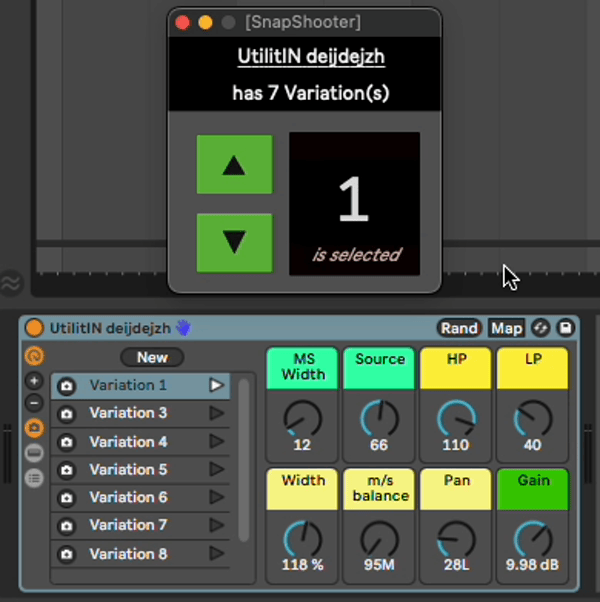
Task: Toggle the macro variations view button
Action: pyautogui.click(x=34, y=428)
